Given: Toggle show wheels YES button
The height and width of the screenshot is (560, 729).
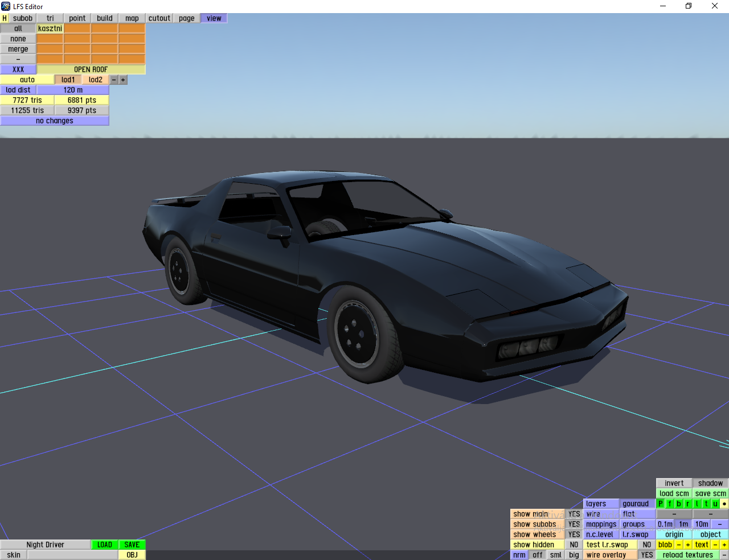Looking at the screenshot, I should 574,534.
